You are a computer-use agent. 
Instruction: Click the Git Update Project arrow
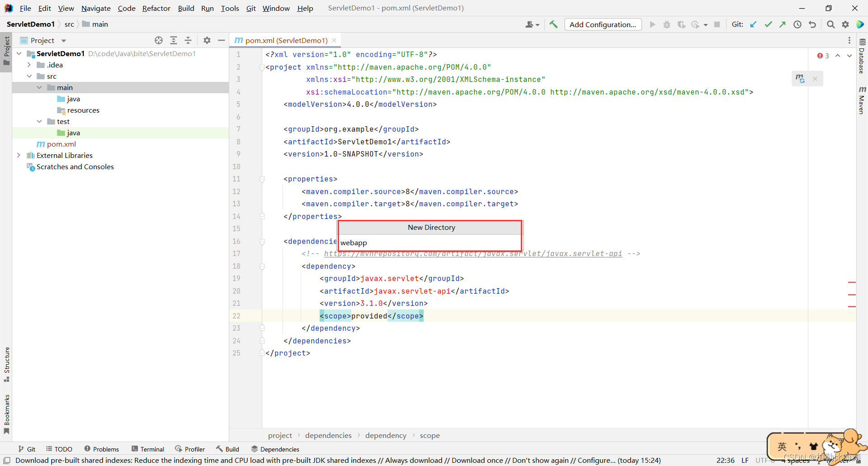(x=753, y=24)
